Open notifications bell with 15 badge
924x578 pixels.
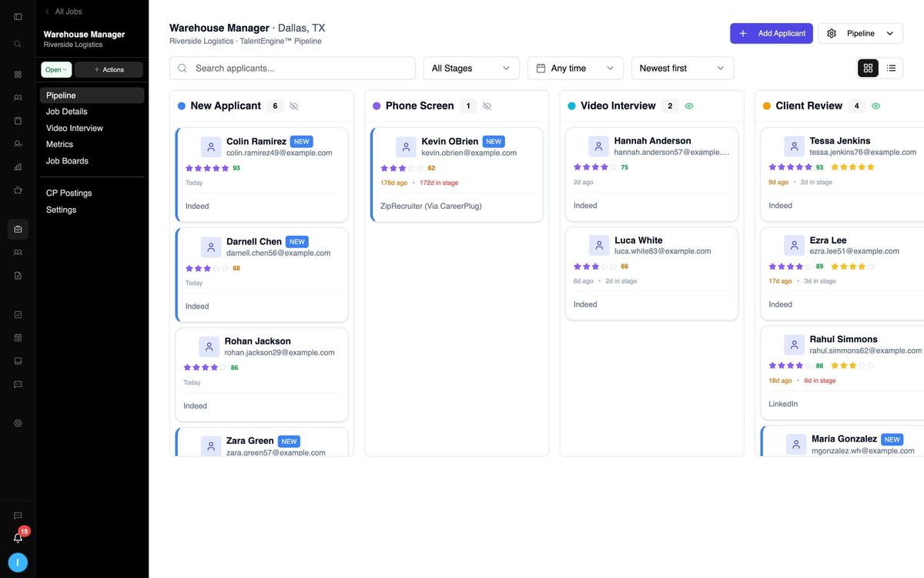(x=18, y=538)
